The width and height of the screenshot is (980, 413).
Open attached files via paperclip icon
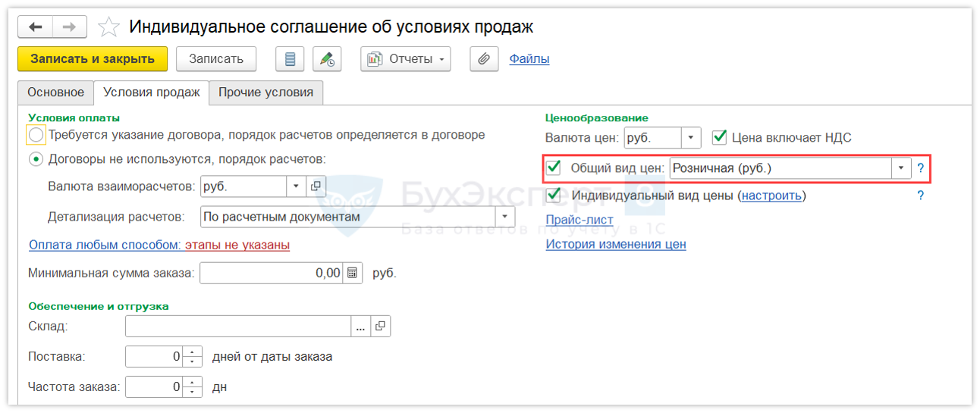(x=484, y=59)
